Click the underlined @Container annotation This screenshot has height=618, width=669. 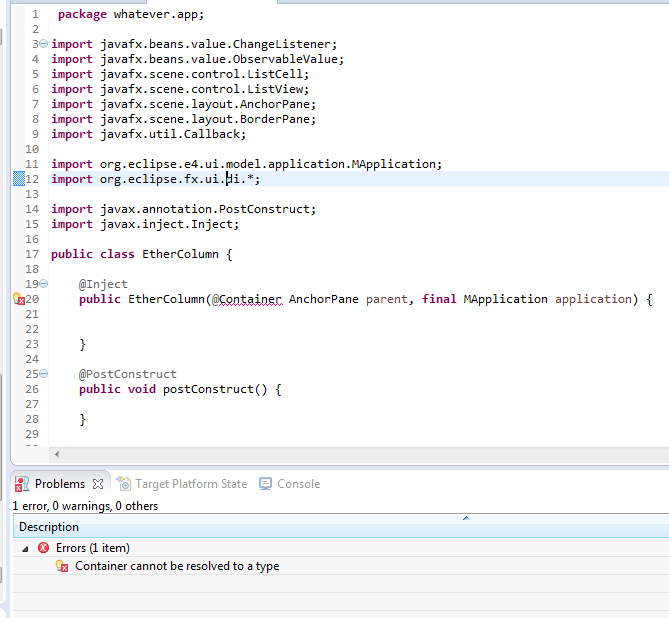(x=247, y=299)
